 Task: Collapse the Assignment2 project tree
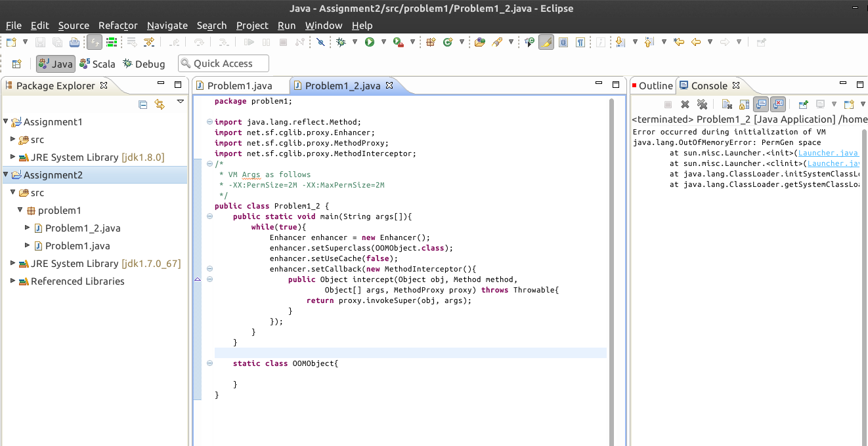pyautogui.click(x=6, y=174)
